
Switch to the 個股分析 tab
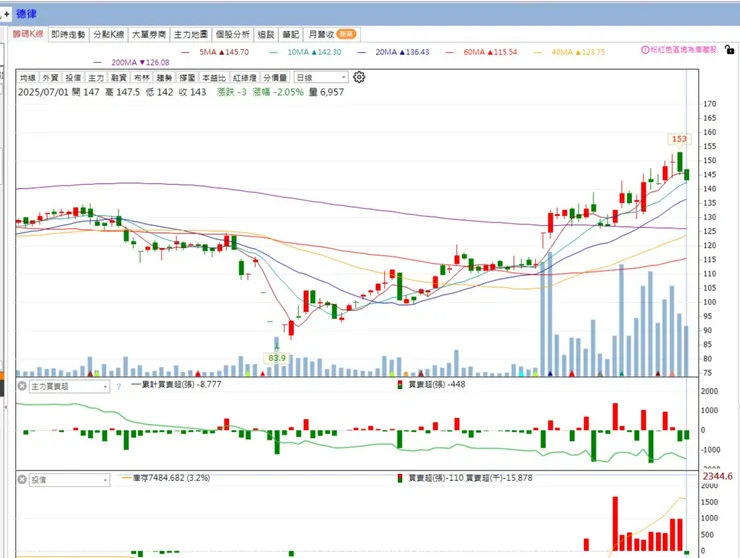click(x=233, y=34)
